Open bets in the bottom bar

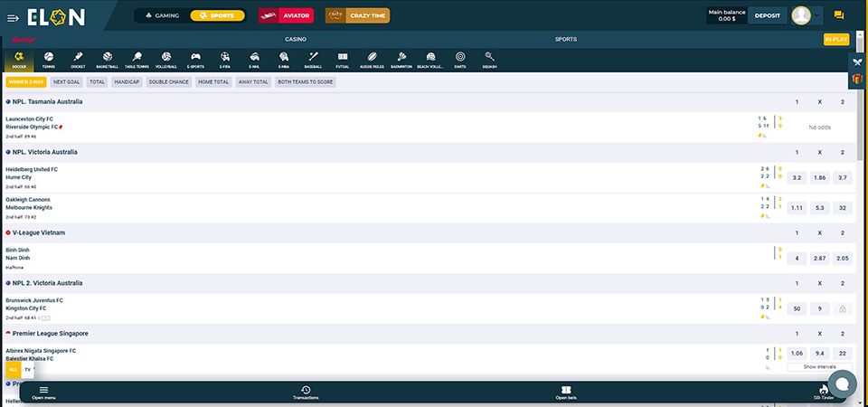566,393
